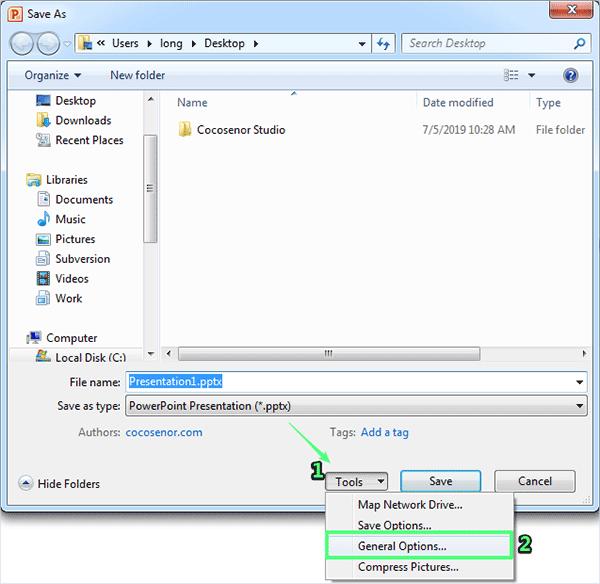Click the Documents library icon
This screenshot has height=584, width=600.
coord(44,199)
